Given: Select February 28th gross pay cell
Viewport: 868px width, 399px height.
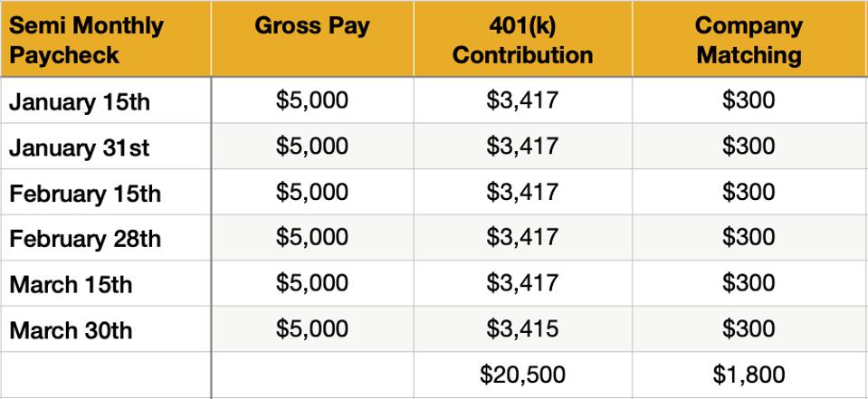Looking at the screenshot, I should pyautogui.click(x=312, y=237).
